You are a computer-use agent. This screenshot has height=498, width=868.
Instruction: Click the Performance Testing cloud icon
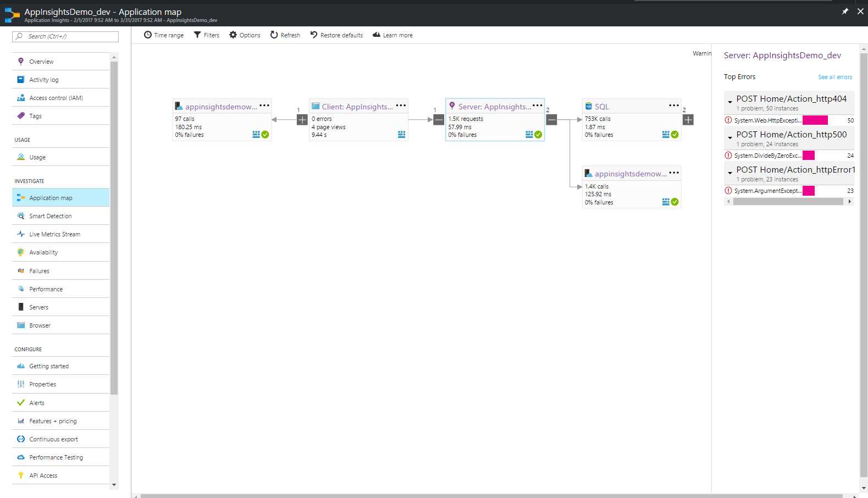(21, 457)
